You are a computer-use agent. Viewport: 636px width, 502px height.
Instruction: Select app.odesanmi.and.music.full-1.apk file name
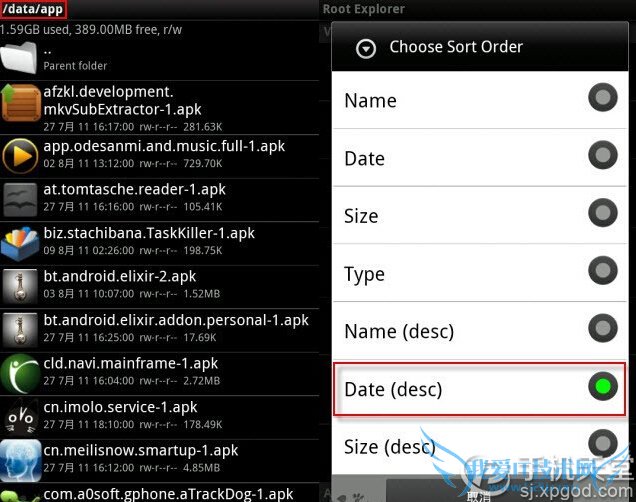(x=164, y=146)
